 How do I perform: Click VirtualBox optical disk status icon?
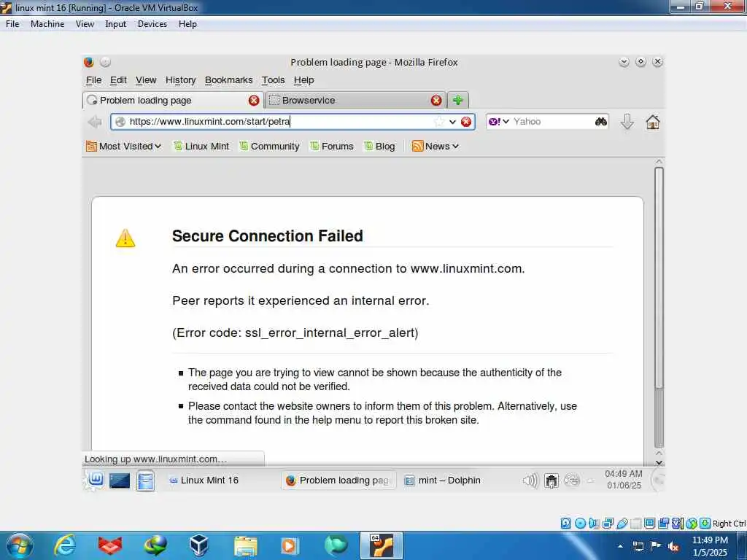coord(580,524)
